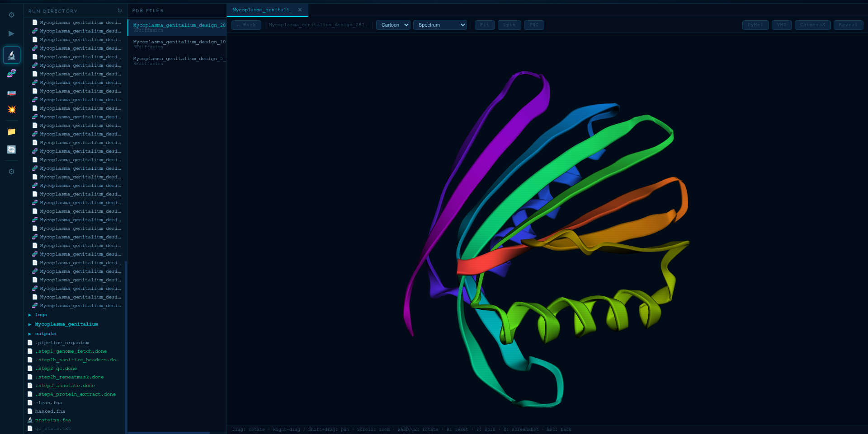Screen dimensions: 868x434
Task: Click the explosion burst sidebar icon
Action: (x=12, y=110)
